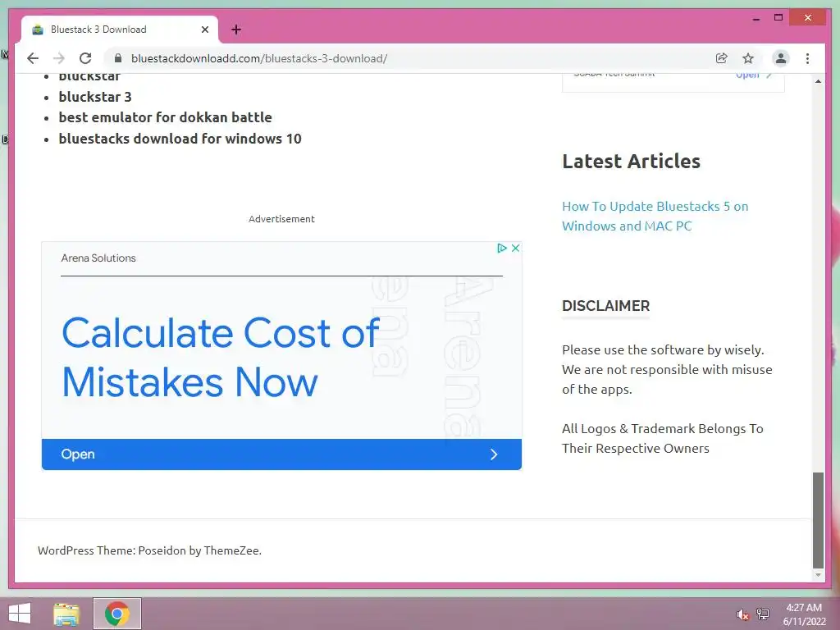Click the Chrome taskbar icon
The width and height of the screenshot is (840, 630).
(117, 614)
